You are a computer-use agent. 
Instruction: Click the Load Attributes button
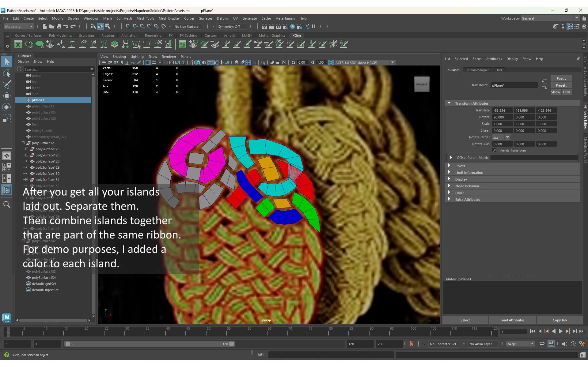(512, 320)
